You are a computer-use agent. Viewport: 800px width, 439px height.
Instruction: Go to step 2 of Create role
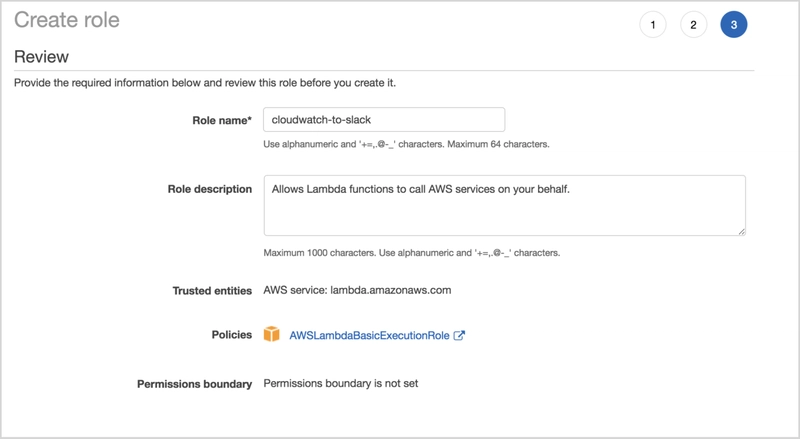[x=693, y=25]
